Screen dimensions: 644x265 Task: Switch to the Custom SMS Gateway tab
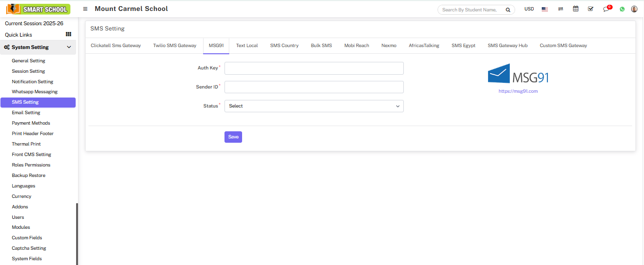[x=563, y=46]
